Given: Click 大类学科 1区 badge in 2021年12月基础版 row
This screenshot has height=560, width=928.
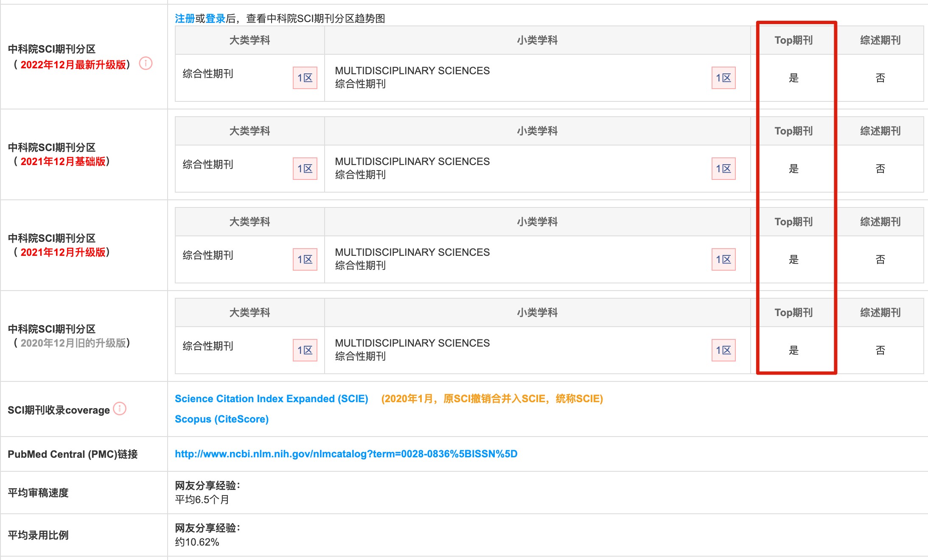Looking at the screenshot, I should (x=305, y=169).
